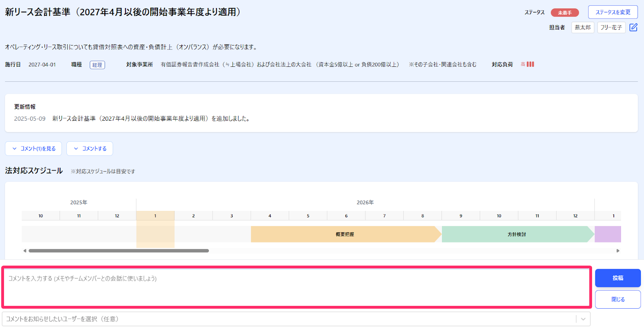Select the フリー花子 assignee chip

pos(611,27)
